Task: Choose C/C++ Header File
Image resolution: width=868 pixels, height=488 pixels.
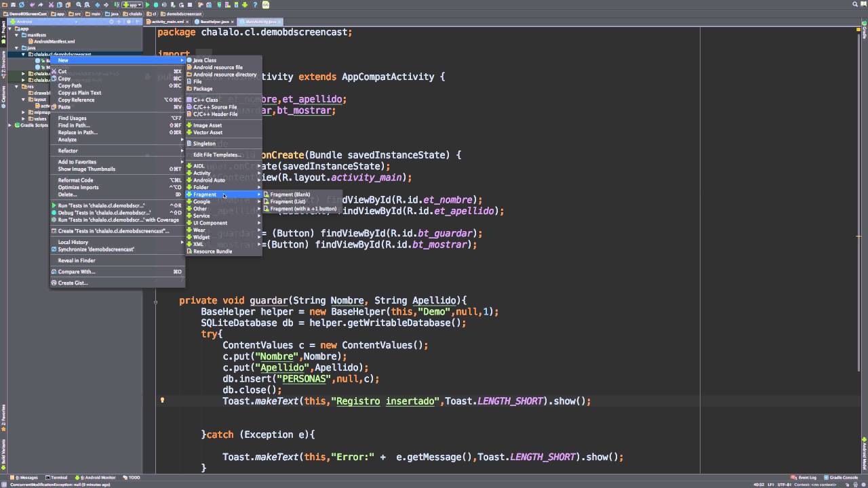Action: click(224, 114)
